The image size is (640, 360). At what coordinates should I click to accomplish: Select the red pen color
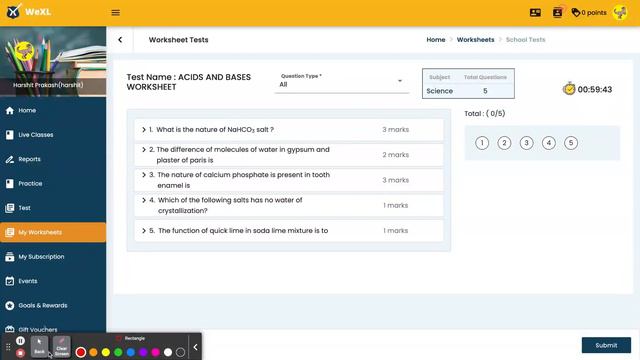[x=81, y=352]
